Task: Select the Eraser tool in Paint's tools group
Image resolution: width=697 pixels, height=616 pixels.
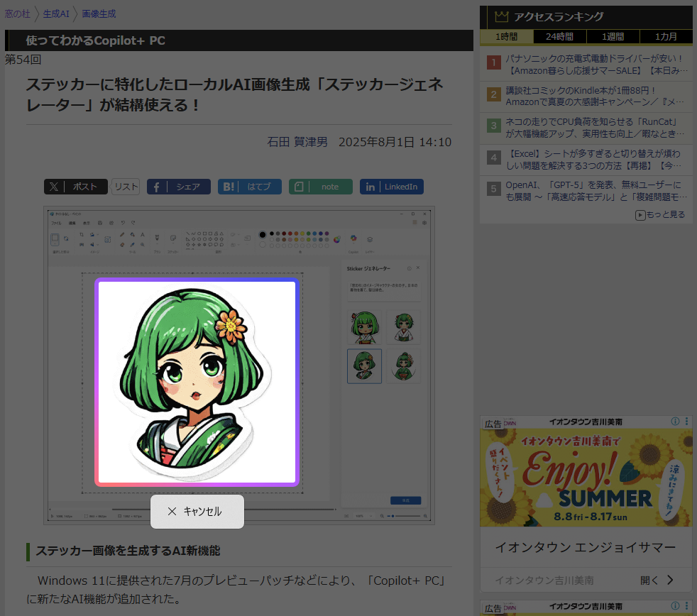Action: (122, 243)
